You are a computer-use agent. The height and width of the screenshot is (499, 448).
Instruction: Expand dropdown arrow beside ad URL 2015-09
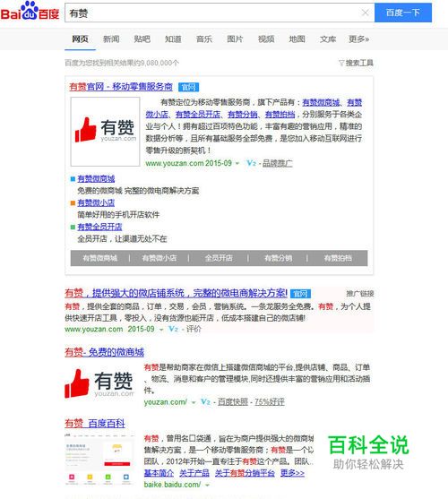(x=161, y=330)
